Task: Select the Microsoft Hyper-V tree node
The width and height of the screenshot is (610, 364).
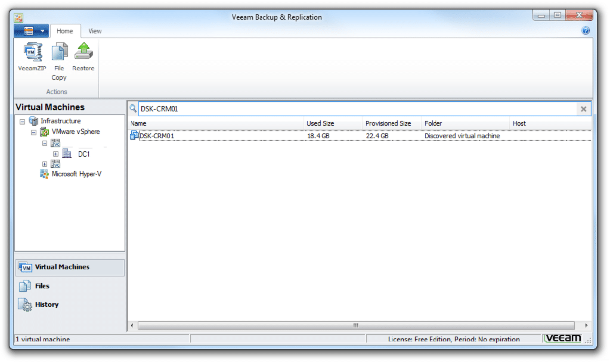Action: click(76, 174)
